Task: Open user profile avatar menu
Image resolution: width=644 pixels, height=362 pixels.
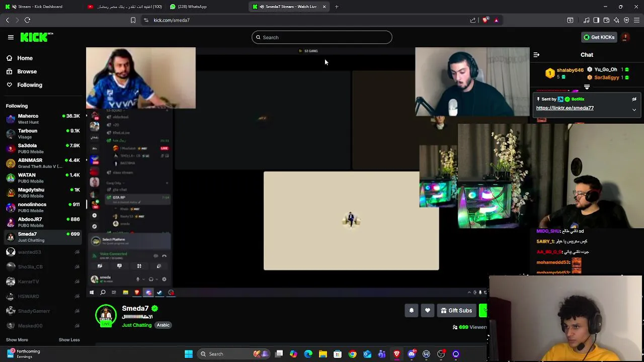Action: [x=625, y=37]
